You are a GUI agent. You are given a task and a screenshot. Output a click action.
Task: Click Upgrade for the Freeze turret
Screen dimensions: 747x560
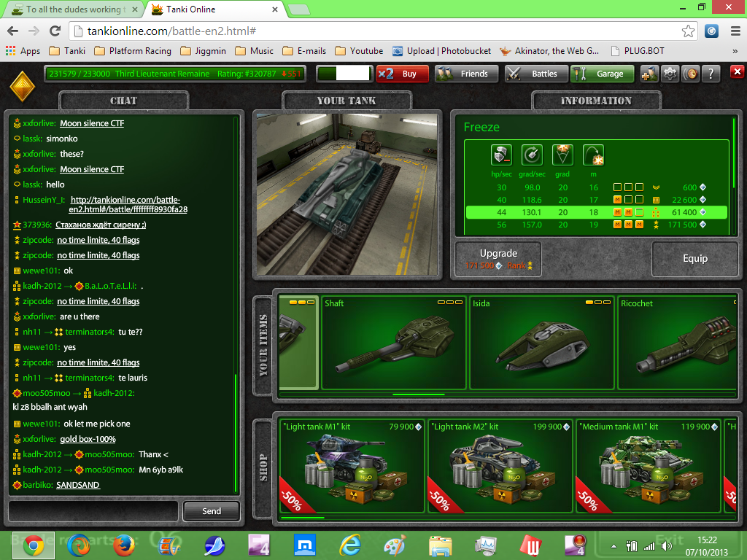click(x=498, y=259)
